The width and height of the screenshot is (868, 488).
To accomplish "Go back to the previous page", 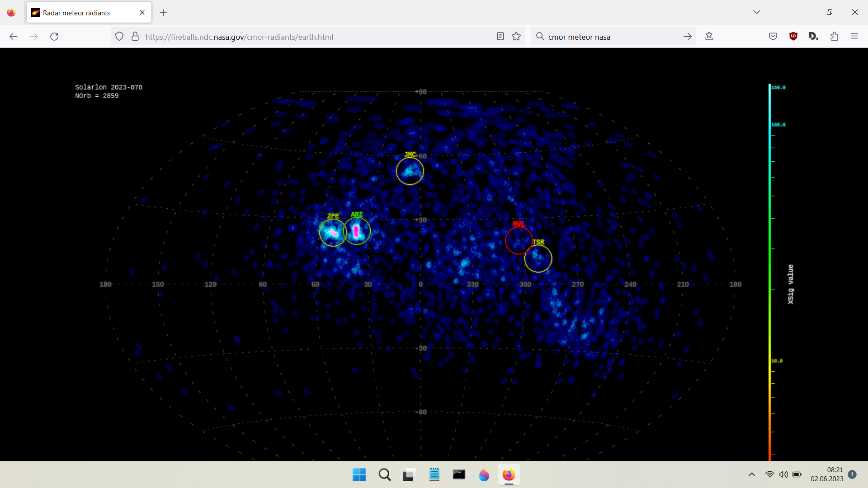I will (x=14, y=37).
